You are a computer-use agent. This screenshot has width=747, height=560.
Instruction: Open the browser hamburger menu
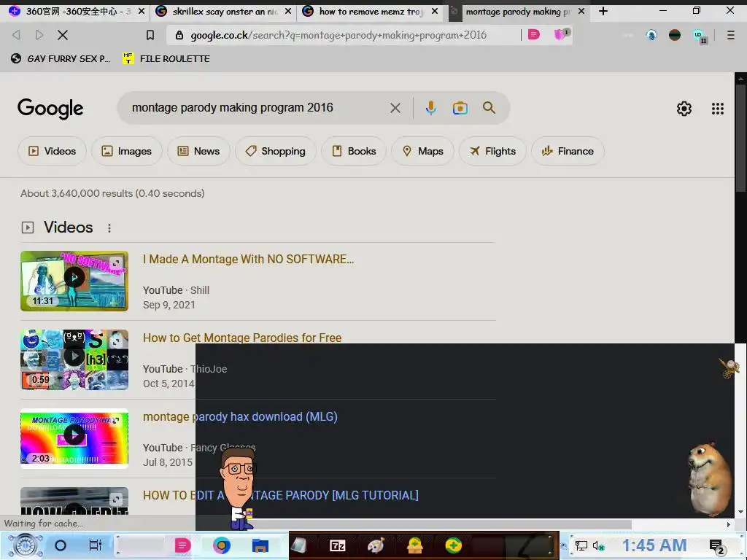[730, 35]
